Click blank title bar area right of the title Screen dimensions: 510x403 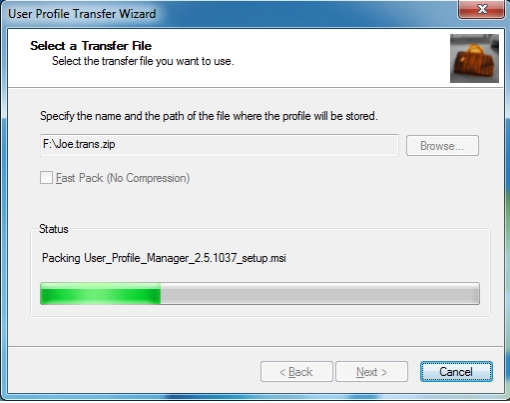pyautogui.click(x=300, y=14)
